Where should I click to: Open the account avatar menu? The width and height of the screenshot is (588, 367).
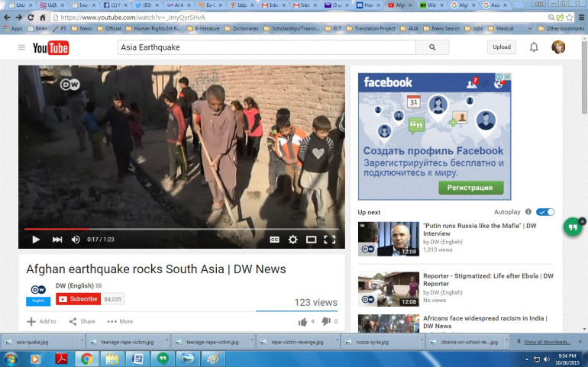pyautogui.click(x=558, y=47)
